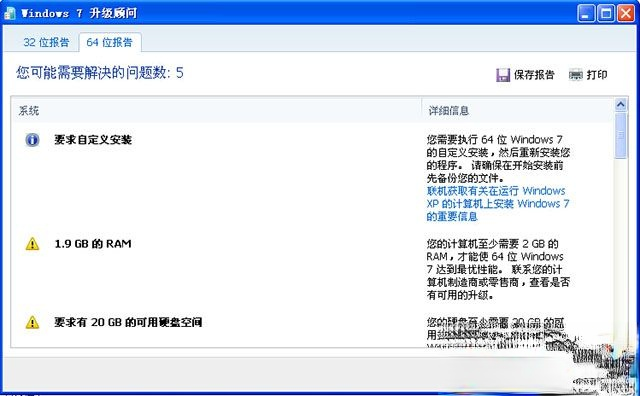Click the scrollbar up arrow
The image size is (640, 396).
[620, 105]
